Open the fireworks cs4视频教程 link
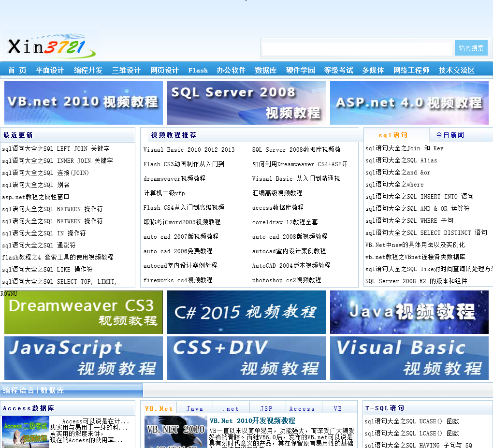The width and height of the screenshot is (493, 448). [x=178, y=280]
